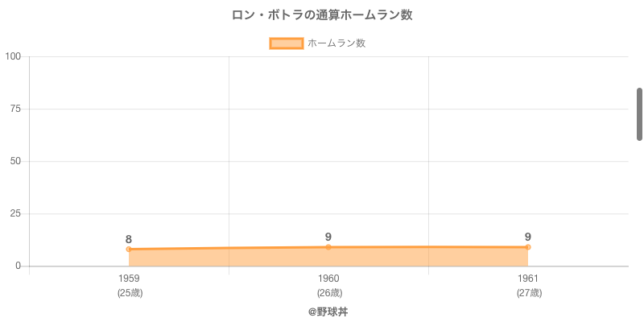Click the value label 9 above 1961
This screenshot has width=644, height=322.
528,237
